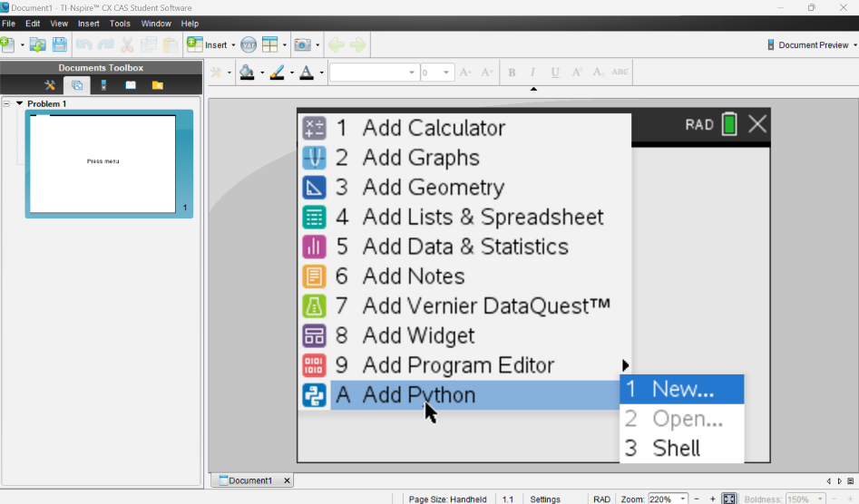Click the Undo arrow icon
This screenshot has height=504, width=859.
coord(83,45)
